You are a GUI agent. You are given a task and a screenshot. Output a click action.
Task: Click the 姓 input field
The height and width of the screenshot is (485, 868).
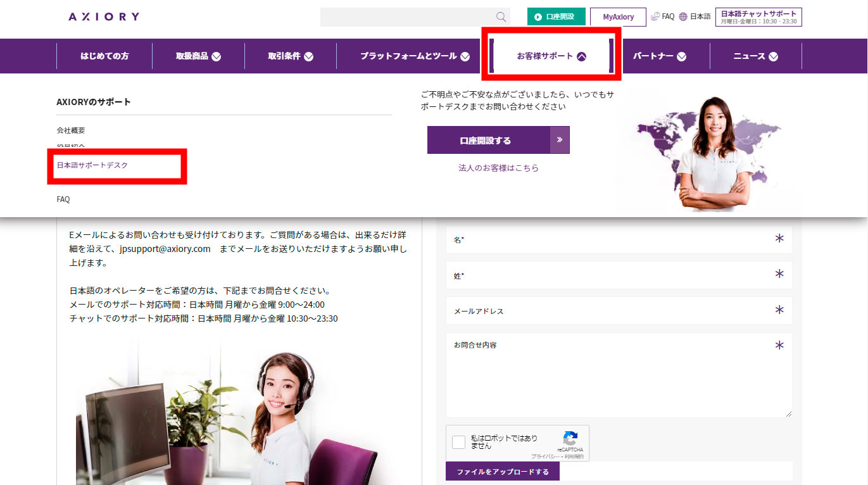pyautogui.click(x=619, y=275)
